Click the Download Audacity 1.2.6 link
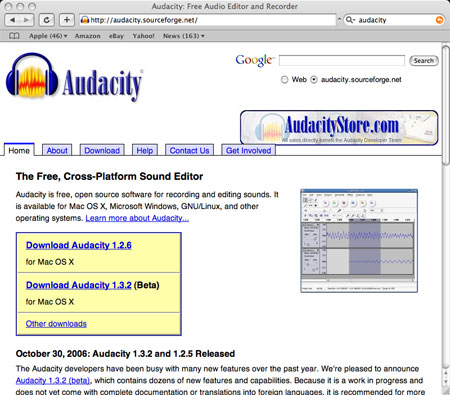The width and height of the screenshot is (450, 395). (79, 245)
